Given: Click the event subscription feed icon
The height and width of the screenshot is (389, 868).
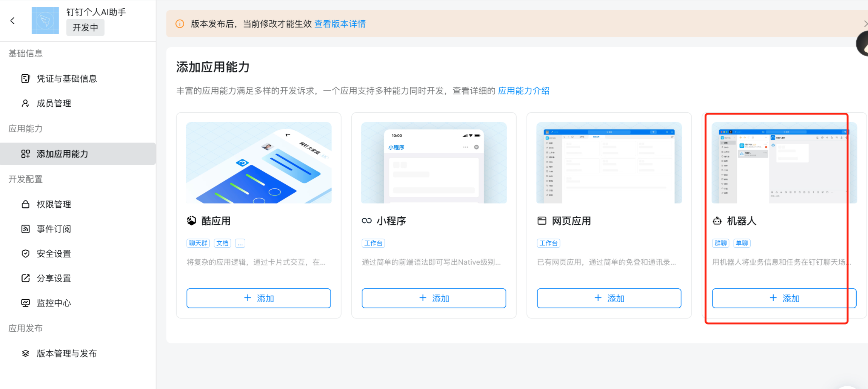Looking at the screenshot, I should pyautogui.click(x=26, y=229).
